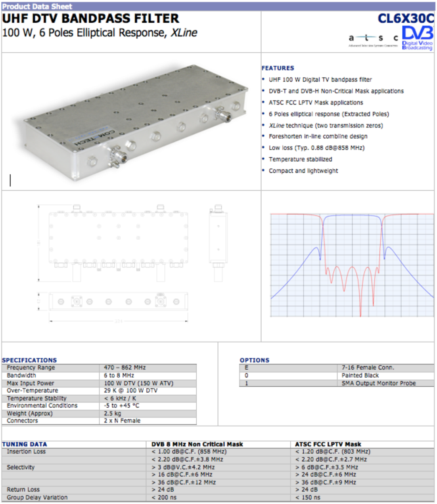Click the FEATURES heading
Screen dimensions: 437x504
click(x=278, y=68)
